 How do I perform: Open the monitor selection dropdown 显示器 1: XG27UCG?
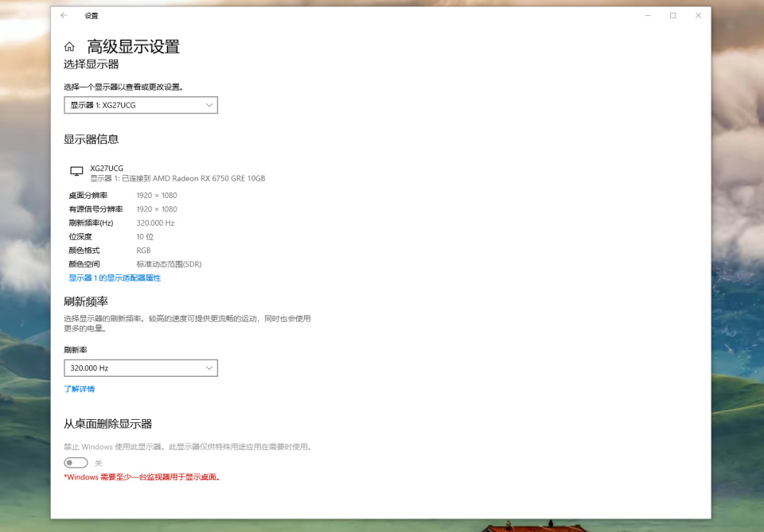click(141, 105)
